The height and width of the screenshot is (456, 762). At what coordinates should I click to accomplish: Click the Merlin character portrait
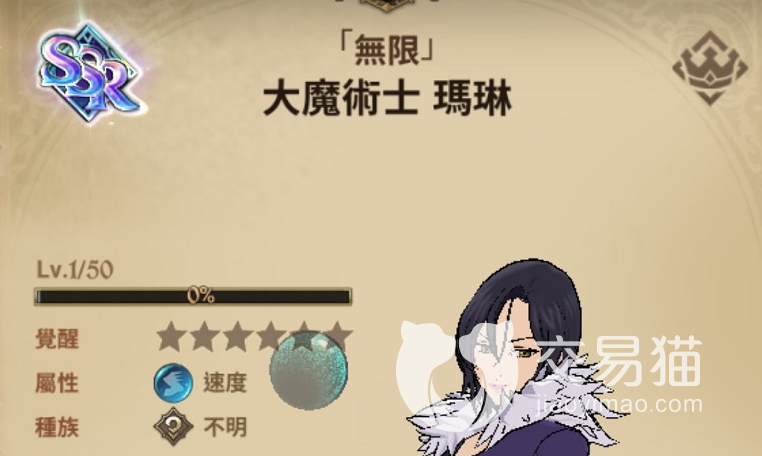point(513,358)
